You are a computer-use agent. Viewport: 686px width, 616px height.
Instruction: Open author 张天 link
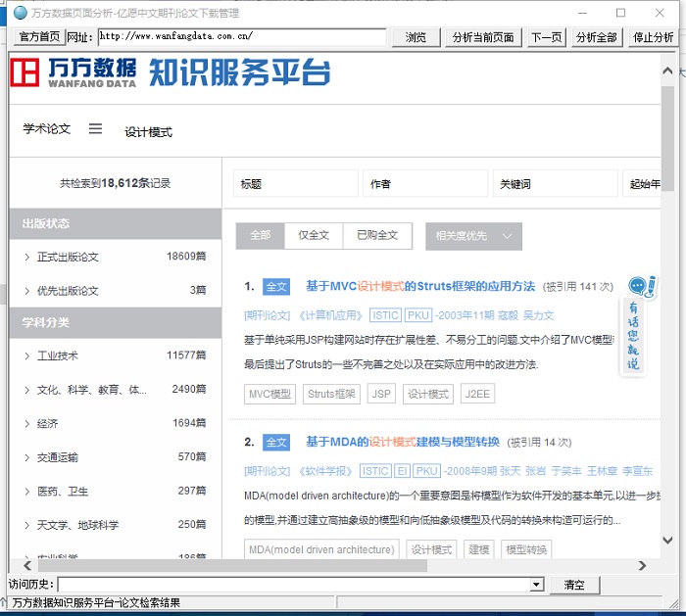tap(511, 471)
